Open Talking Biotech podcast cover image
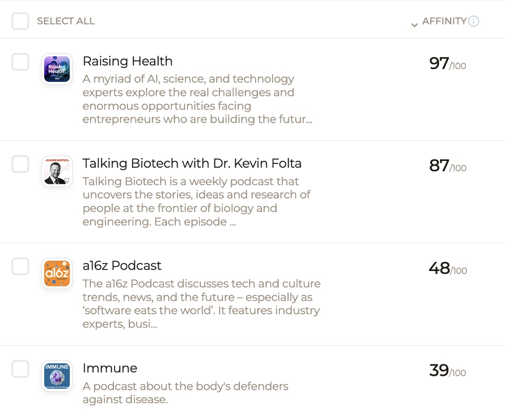 click(57, 171)
